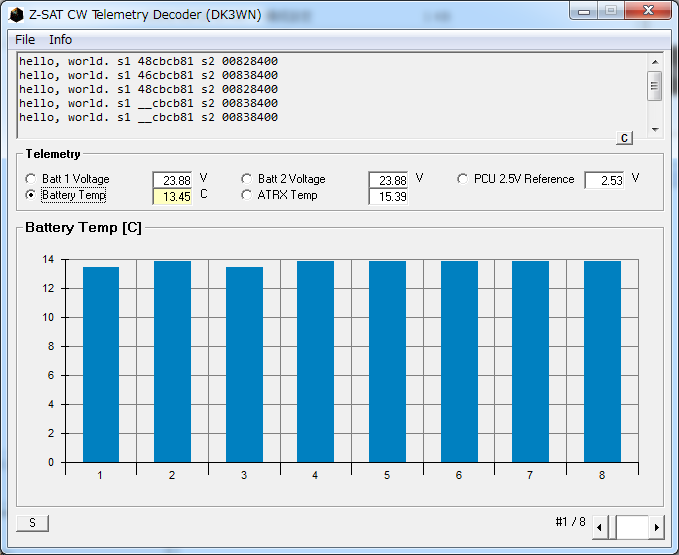Click the first log line 48cbcb81 s2 00828400
The image size is (679, 555).
(x=149, y=61)
